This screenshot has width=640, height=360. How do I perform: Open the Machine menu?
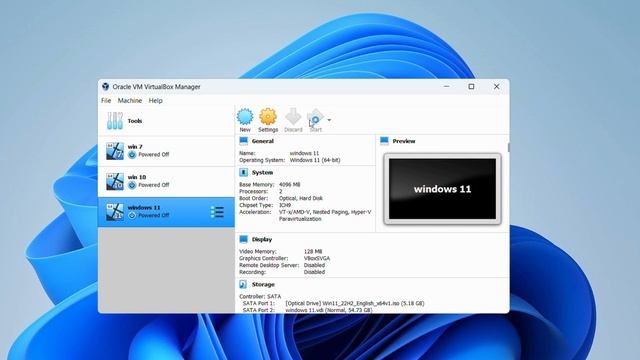click(x=130, y=100)
